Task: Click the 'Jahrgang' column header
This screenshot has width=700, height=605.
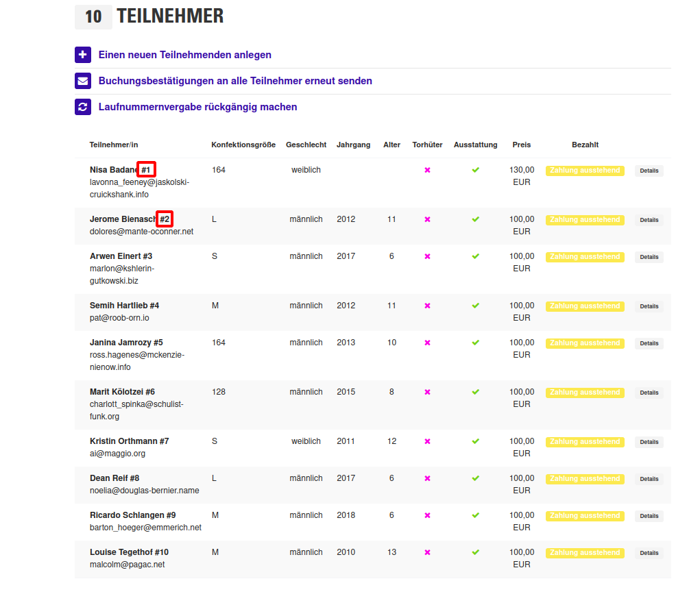Action: 354,145
